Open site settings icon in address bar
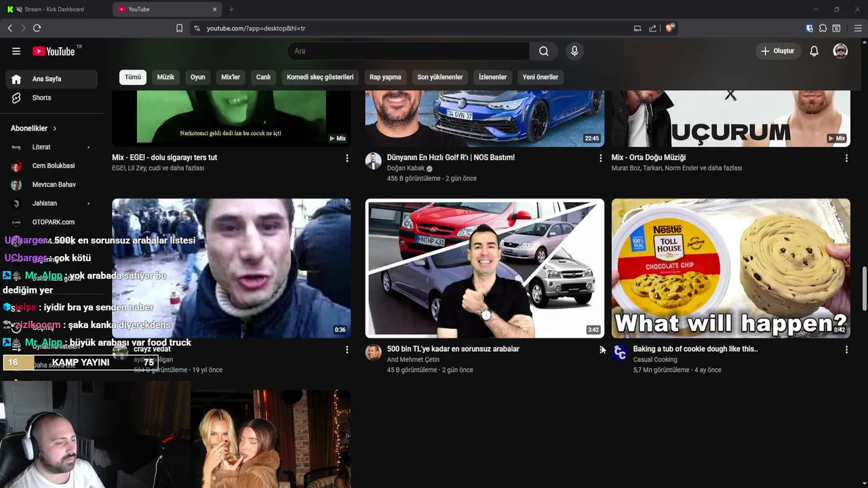The image size is (868, 488). click(x=197, y=28)
